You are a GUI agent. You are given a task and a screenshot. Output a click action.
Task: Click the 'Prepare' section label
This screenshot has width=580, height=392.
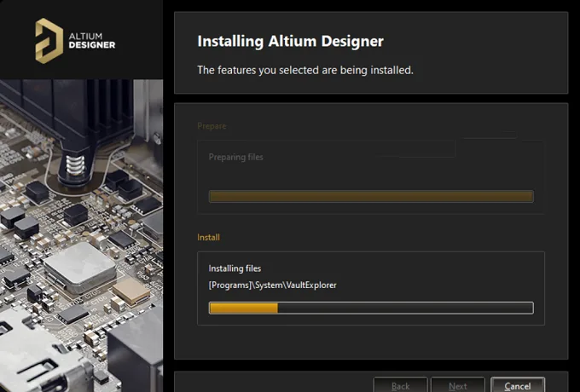[x=212, y=126]
